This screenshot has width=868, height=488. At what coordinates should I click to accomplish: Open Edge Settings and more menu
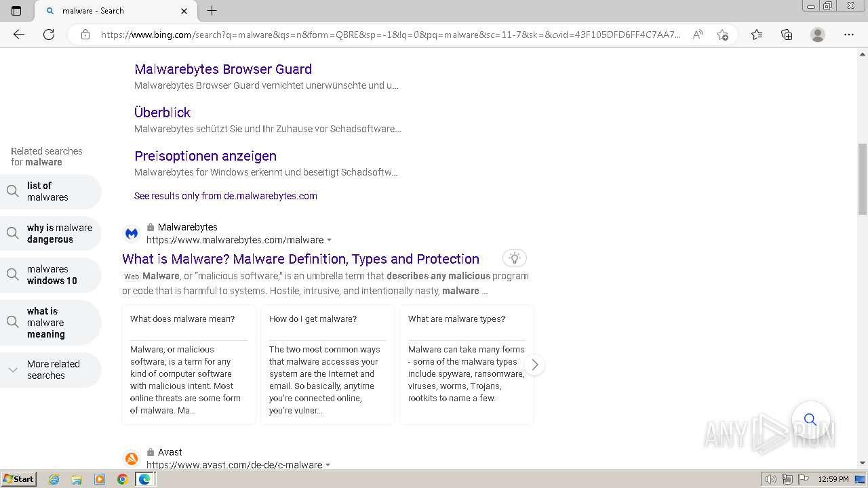(x=849, y=35)
